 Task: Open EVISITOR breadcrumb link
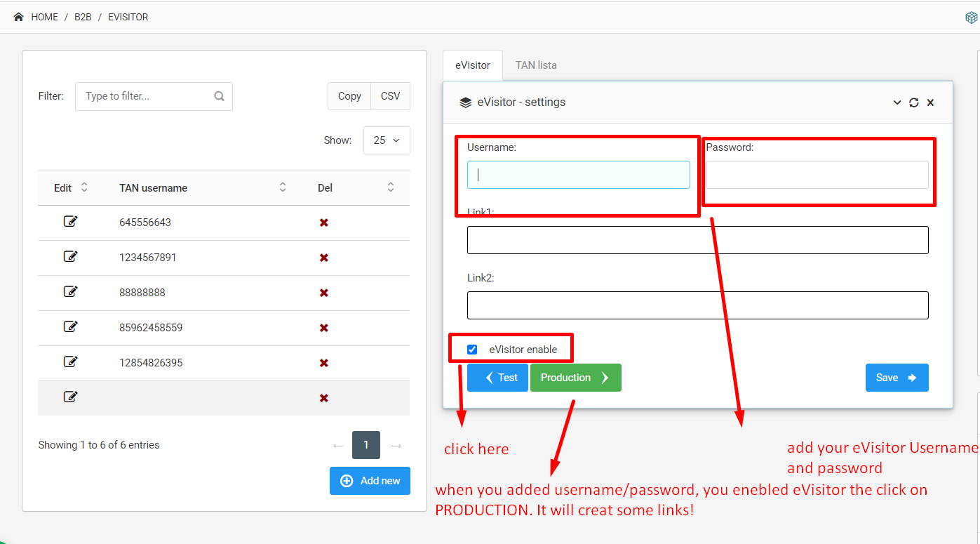click(128, 17)
